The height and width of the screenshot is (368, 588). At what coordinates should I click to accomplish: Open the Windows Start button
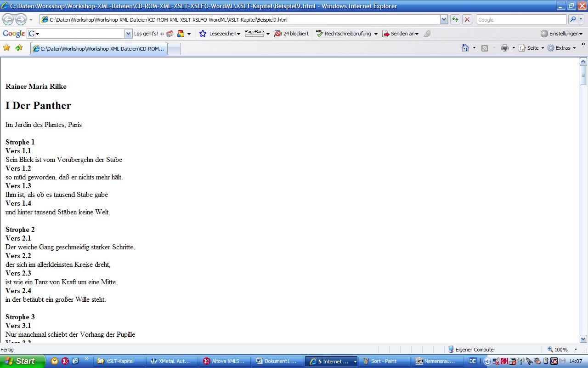tap(23, 361)
